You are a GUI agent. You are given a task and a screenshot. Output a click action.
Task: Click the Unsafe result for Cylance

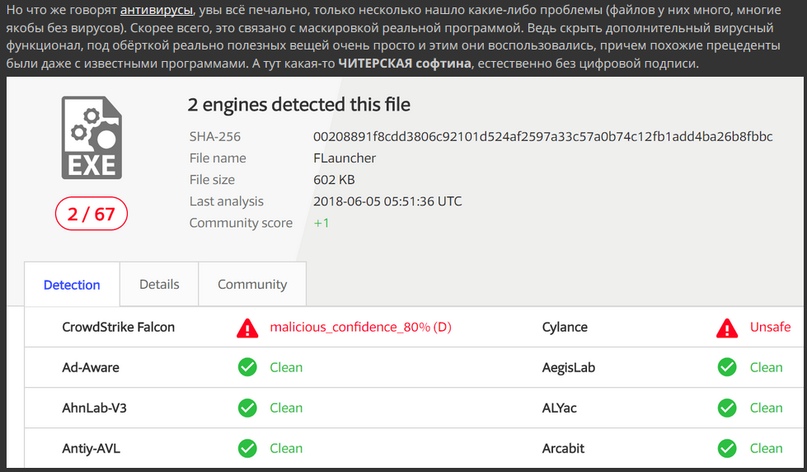click(x=770, y=327)
